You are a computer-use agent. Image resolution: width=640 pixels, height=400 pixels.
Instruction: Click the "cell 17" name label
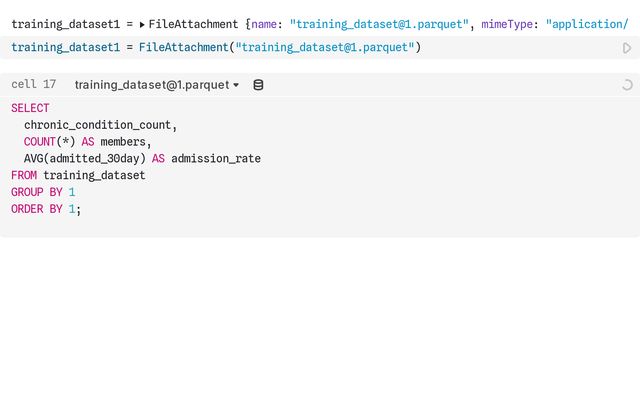point(34,86)
